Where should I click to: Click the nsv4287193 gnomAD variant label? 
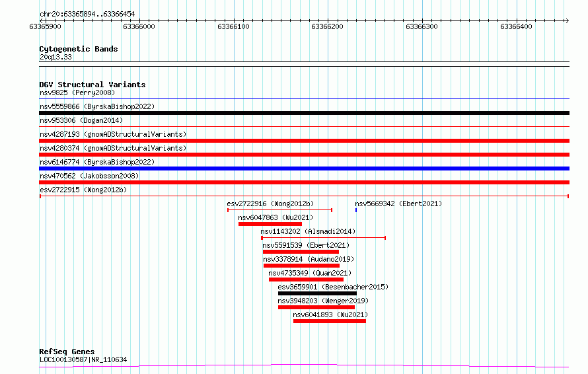pos(113,135)
